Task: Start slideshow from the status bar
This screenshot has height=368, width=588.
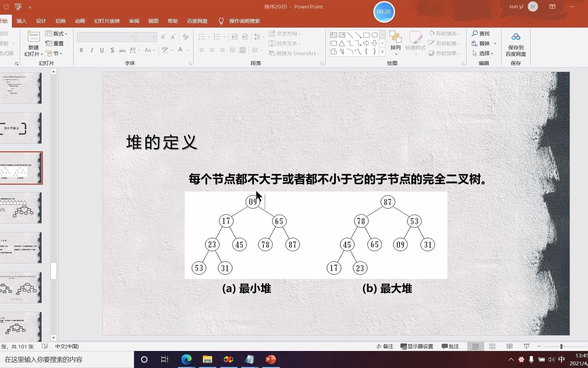Action: click(526, 346)
